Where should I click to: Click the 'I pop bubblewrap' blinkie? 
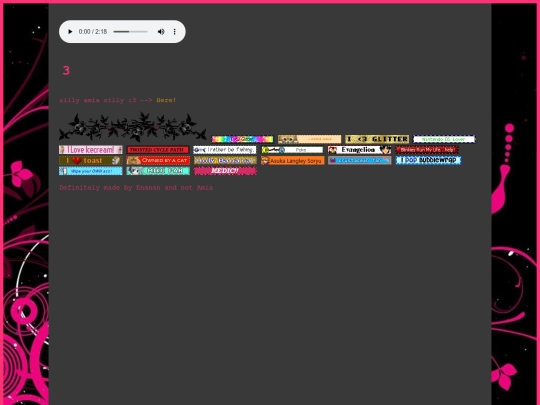click(x=428, y=160)
